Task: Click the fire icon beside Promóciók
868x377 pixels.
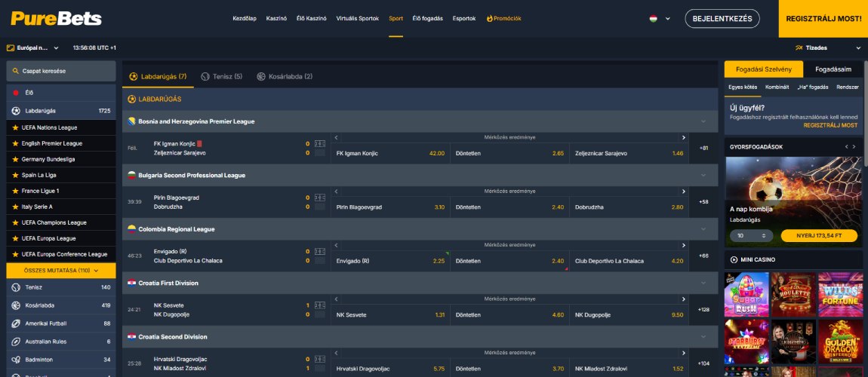Action: [489, 18]
